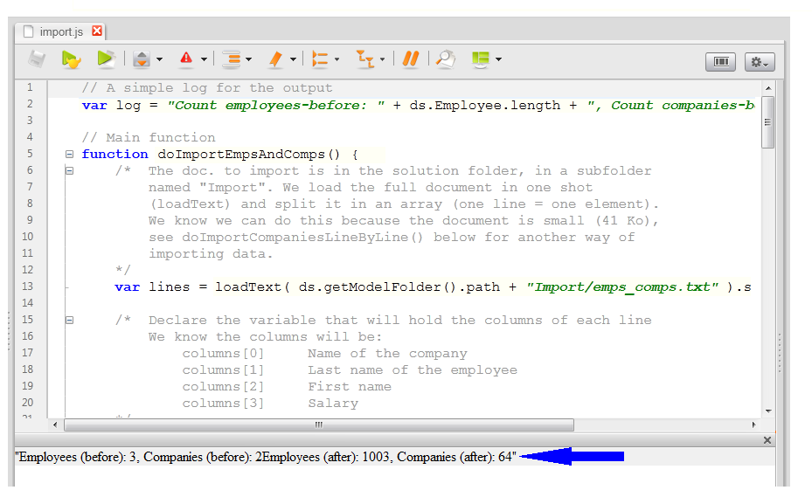The height and width of the screenshot is (504, 812).
Task: Click the orange slashes comment icon
Action: 411,59
